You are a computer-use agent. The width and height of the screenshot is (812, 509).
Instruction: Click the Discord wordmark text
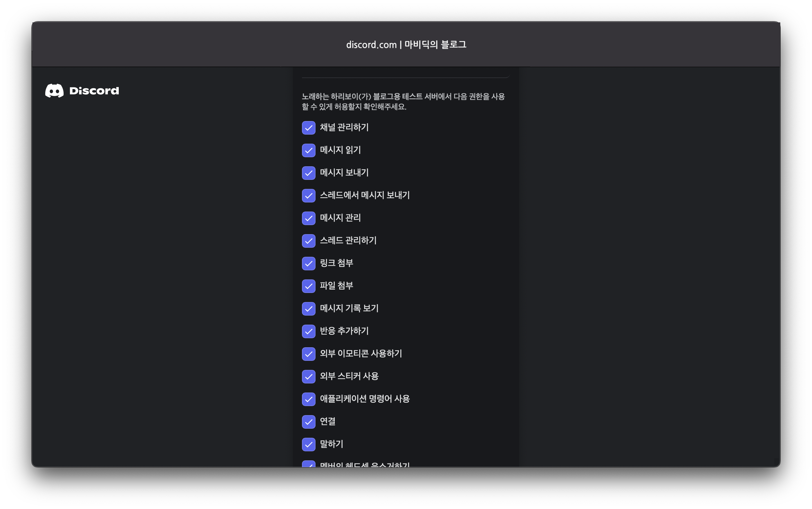tap(94, 90)
